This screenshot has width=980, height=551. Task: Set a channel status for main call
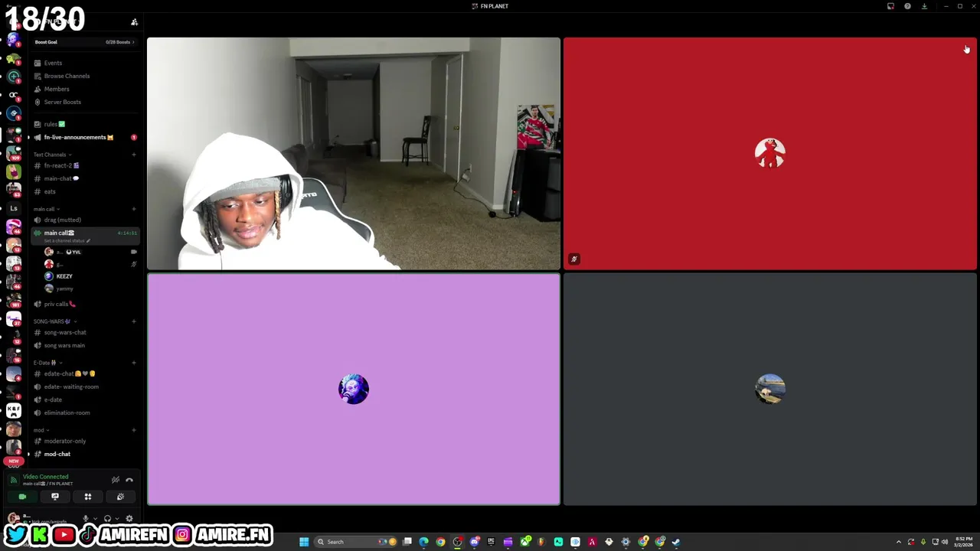coord(67,240)
